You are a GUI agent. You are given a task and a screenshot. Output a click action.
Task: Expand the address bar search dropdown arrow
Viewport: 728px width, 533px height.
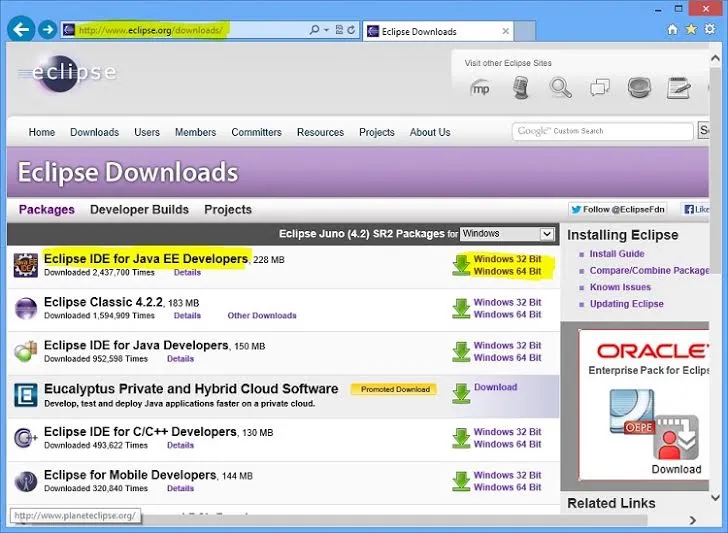coord(326,31)
